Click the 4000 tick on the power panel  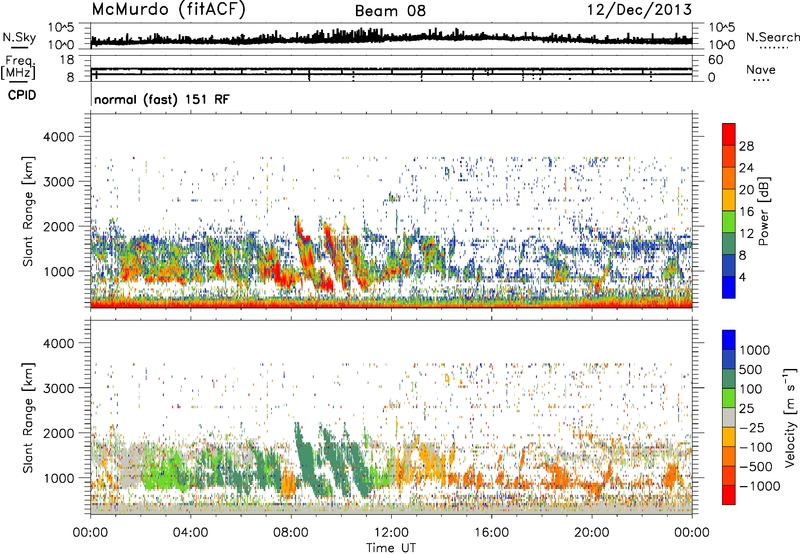(58, 137)
